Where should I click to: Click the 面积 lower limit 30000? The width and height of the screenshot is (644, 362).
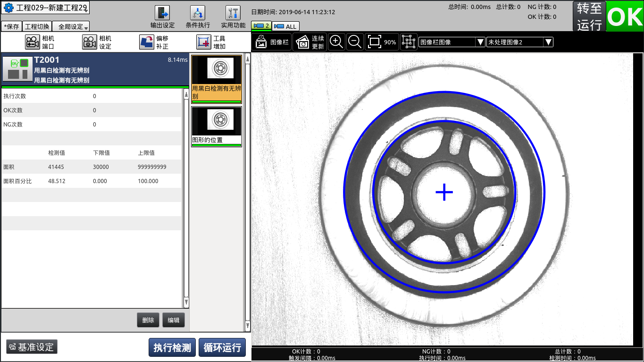tap(101, 167)
